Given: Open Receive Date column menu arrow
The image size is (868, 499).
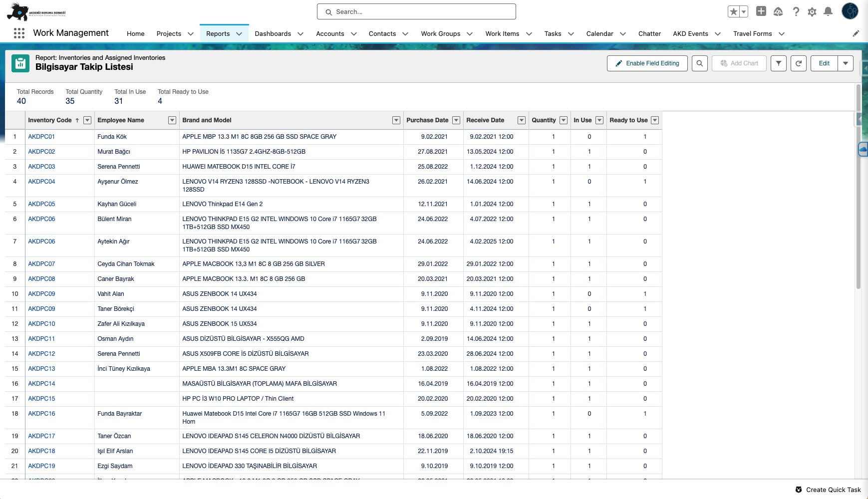Looking at the screenshot, I should 522,120.
